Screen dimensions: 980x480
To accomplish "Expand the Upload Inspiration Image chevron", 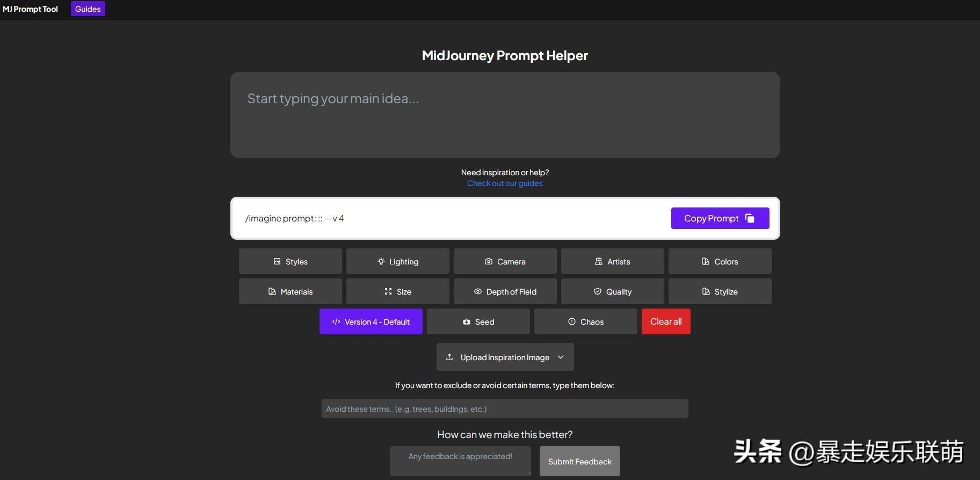I will click(x=561, y=357).
